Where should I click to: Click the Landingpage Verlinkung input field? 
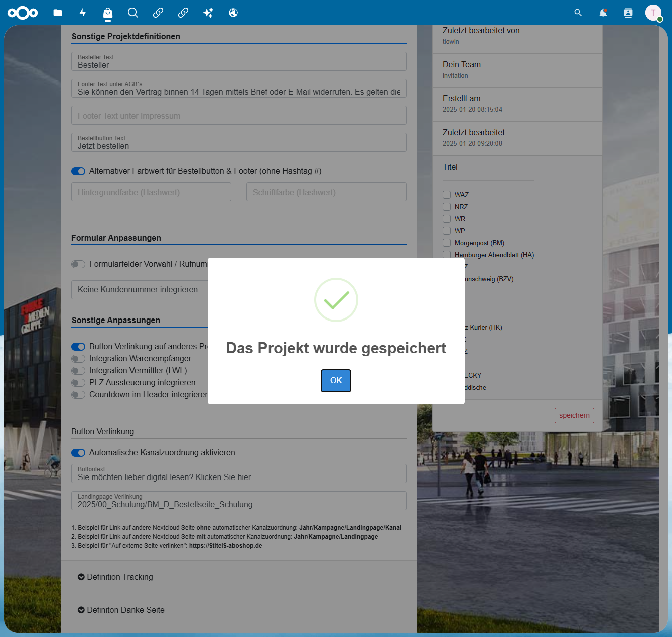coord(239,501)
